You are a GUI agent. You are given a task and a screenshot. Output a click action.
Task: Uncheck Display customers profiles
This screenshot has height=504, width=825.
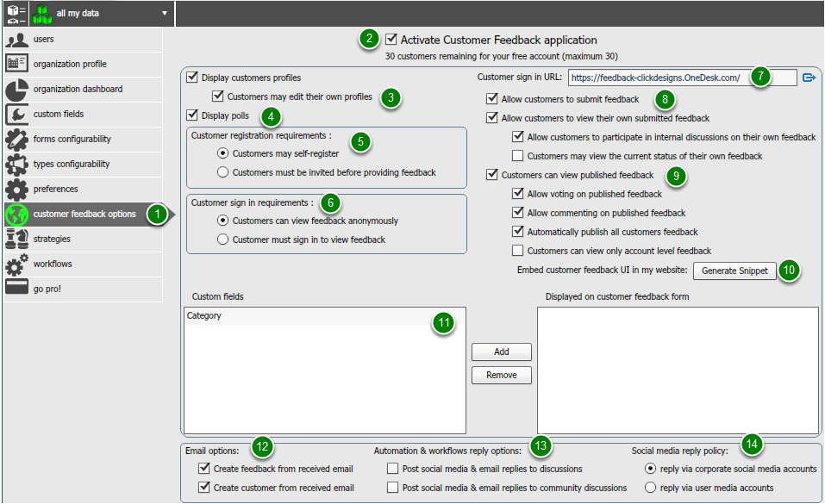pyautogui.click(x=192, y=77)
